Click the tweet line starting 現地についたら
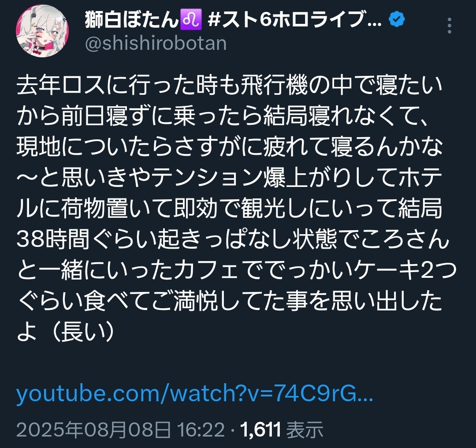The width and height of the screenshot is (476, 448). pos(230,147)
